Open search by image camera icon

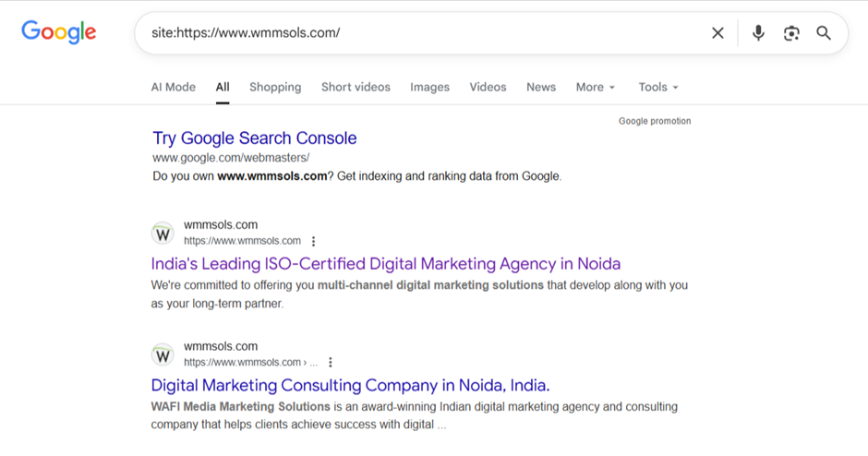(791, 33)
